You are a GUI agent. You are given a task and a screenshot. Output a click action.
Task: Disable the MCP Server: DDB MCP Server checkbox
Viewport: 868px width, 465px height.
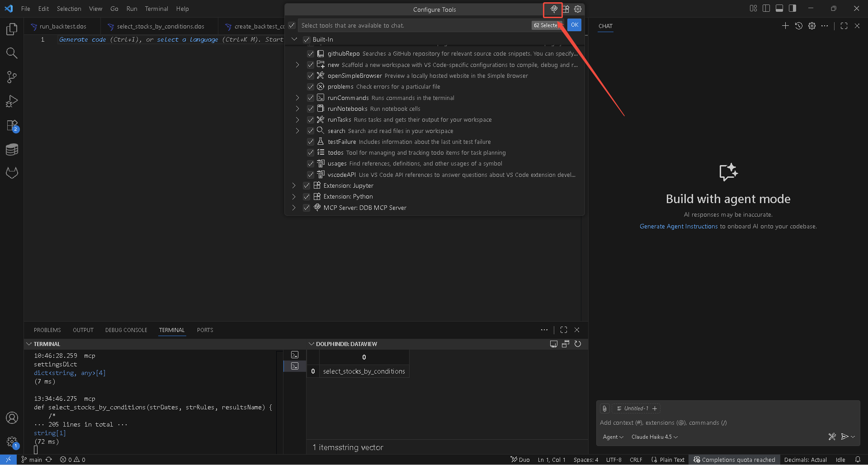(x=307, y=208)
